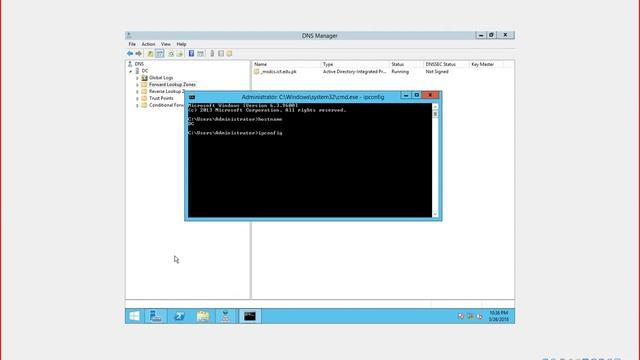Open Server Manager from the taskbar

pos(156,316)
